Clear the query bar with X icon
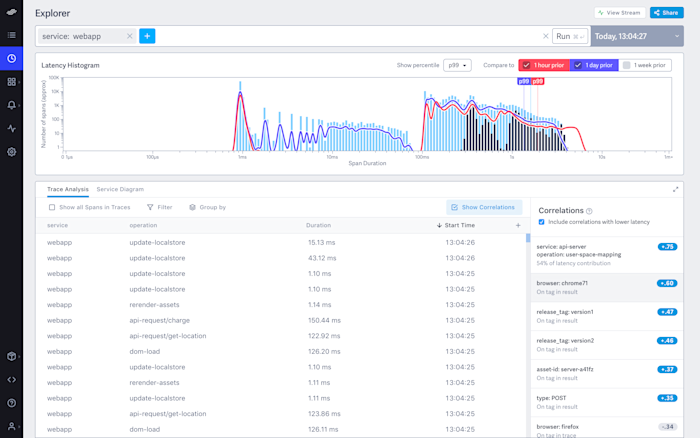The height and width of the screenshot is (438, 700). click(545, 36)
